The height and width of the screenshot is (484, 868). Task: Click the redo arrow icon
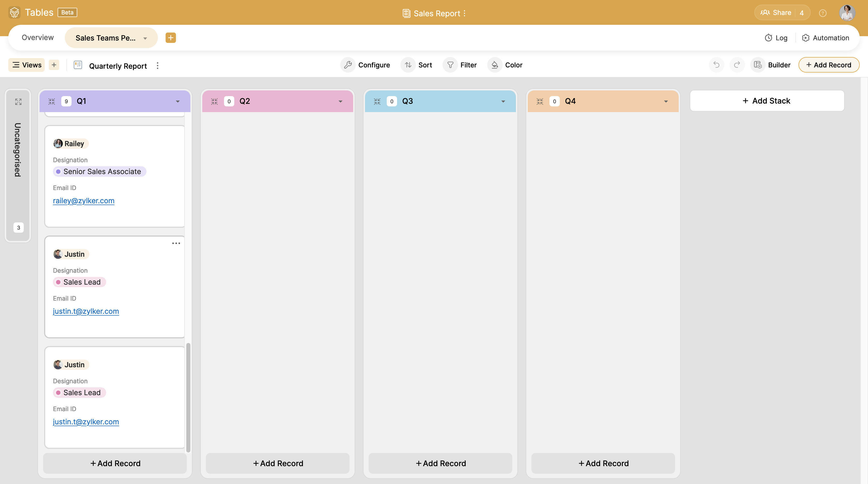point(737,64)
